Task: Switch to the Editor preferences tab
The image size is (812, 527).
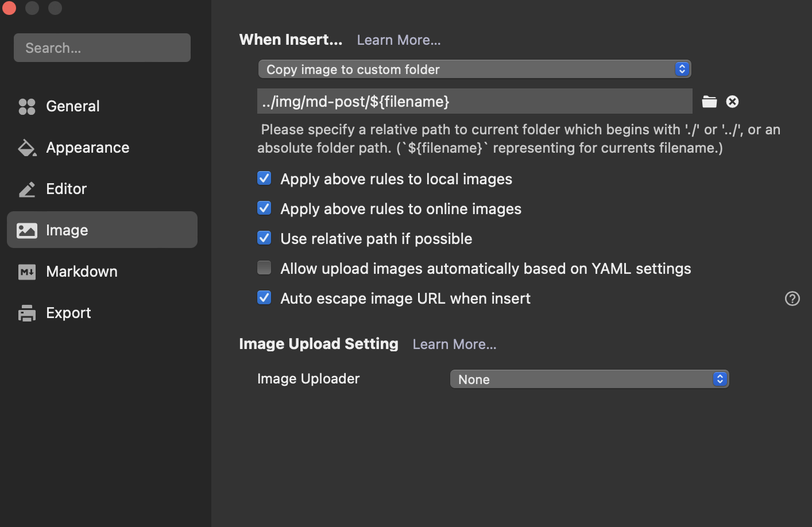Action: click(102, 189)
